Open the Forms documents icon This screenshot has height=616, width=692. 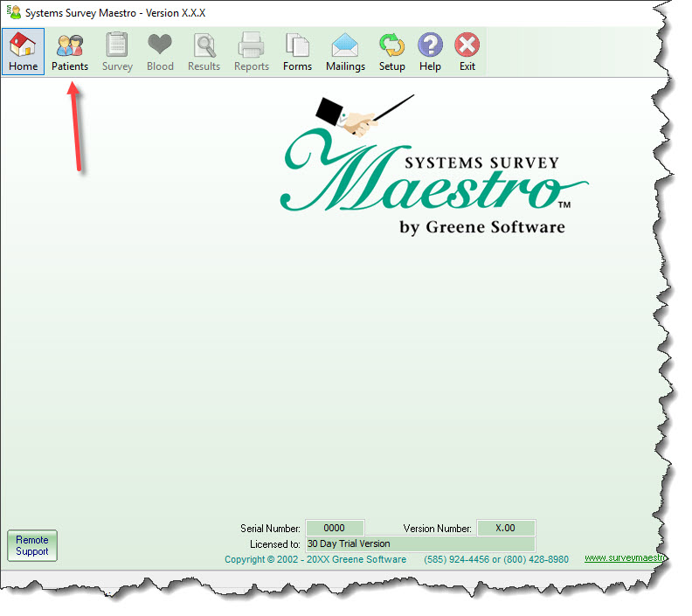(297, 52)
